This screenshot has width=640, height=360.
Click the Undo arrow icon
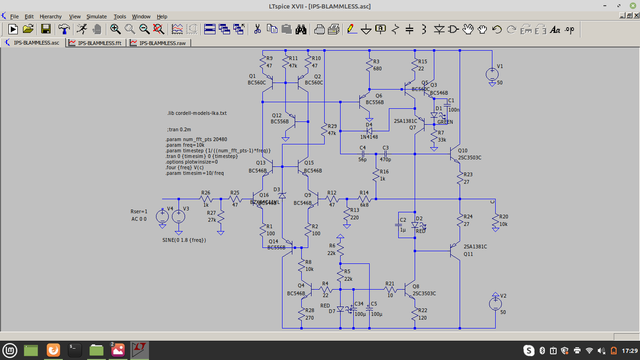coord(497,29)
